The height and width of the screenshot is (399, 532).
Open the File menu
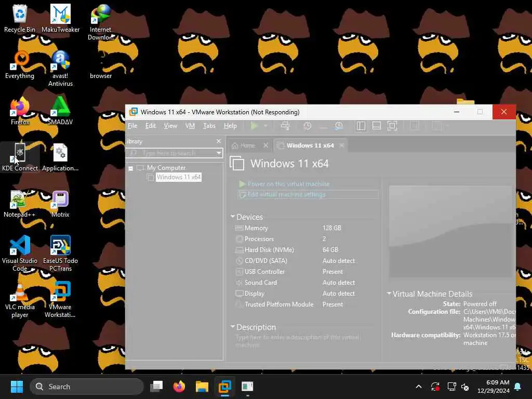(x=132, y=126)
